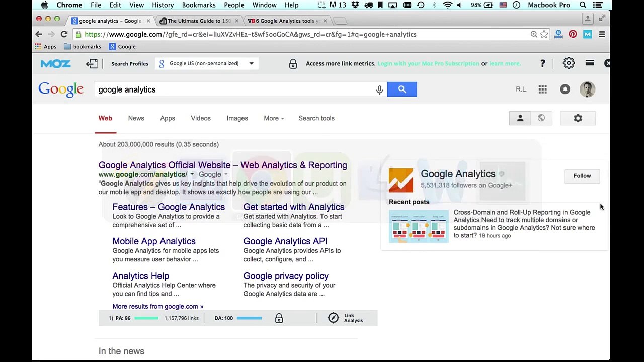Viewport: 644px width, 362px height.
Task: Select the News search tab
Action: (x=136, y=118)
